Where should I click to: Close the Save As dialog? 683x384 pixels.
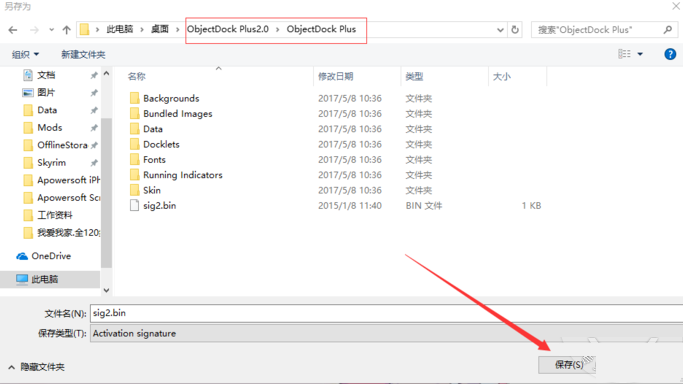676,6
